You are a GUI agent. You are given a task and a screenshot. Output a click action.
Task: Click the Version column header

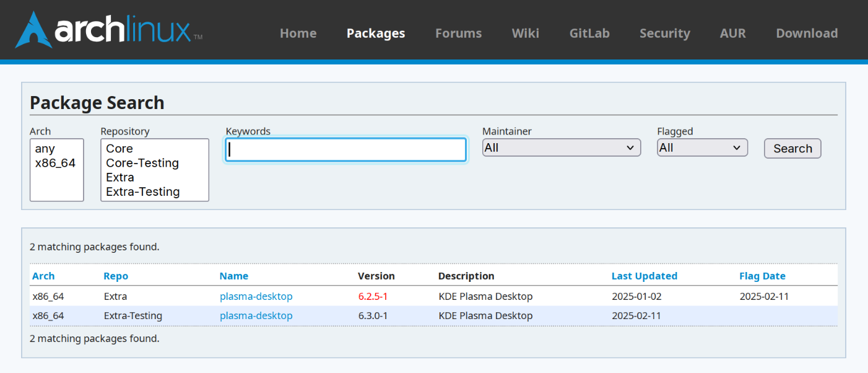[376, 276]
